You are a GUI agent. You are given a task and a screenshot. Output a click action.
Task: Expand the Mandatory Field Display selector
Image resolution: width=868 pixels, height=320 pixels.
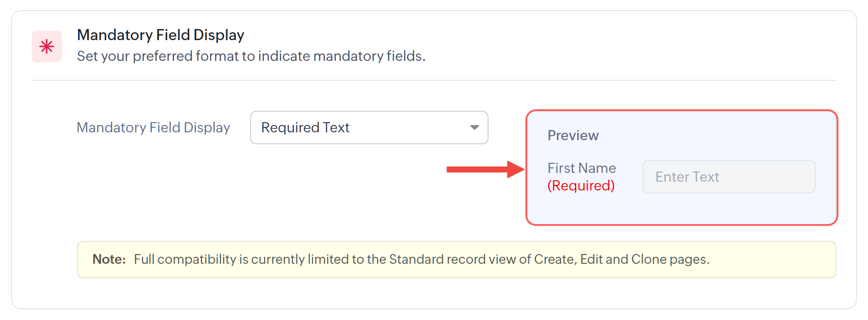[368, 128]
